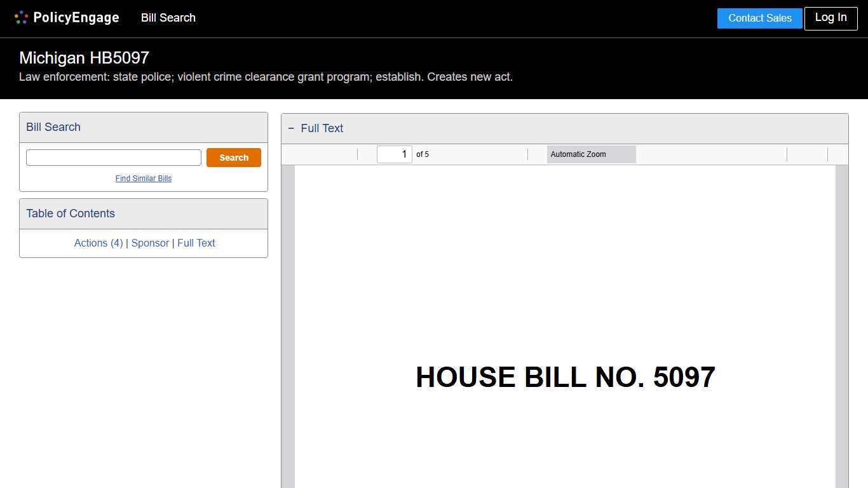Screen dimensions: 868x488
Task: Open the Find Similar Bills link
Action: pyautogui.click(x=144, y=179)
